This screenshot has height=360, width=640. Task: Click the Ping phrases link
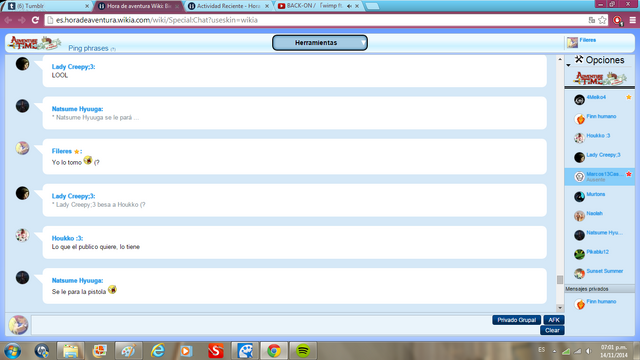click(x=88, y=48)
